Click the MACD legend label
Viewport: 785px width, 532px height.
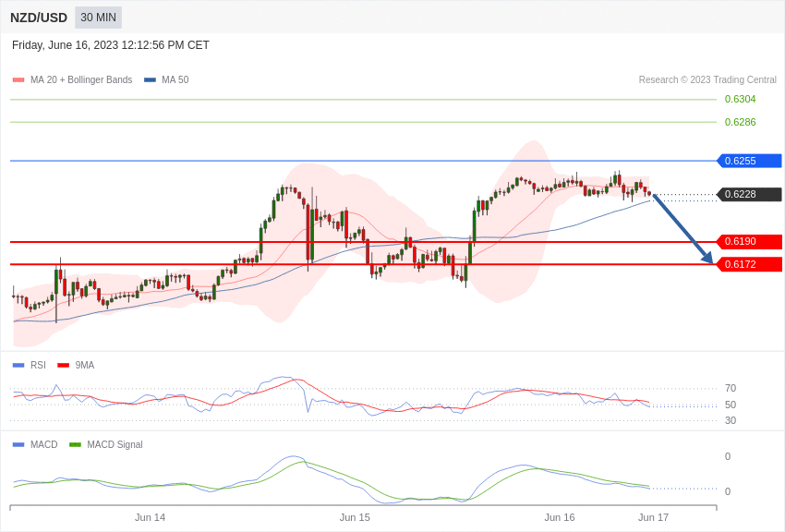(43, 444)
